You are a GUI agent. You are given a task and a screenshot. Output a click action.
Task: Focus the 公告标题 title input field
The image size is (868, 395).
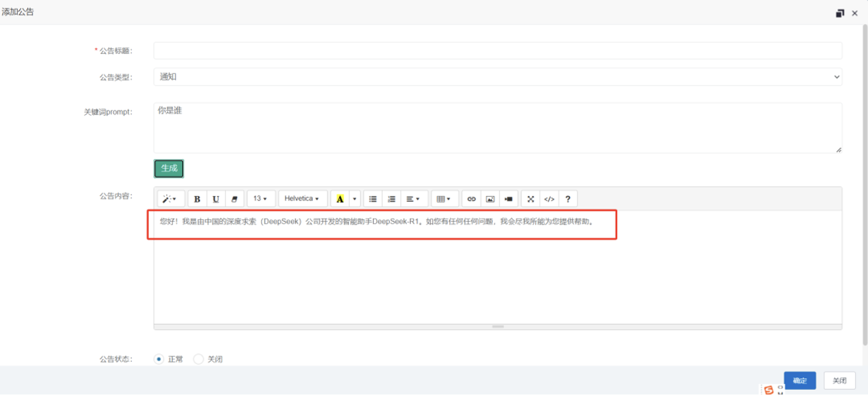coord(498,51)
